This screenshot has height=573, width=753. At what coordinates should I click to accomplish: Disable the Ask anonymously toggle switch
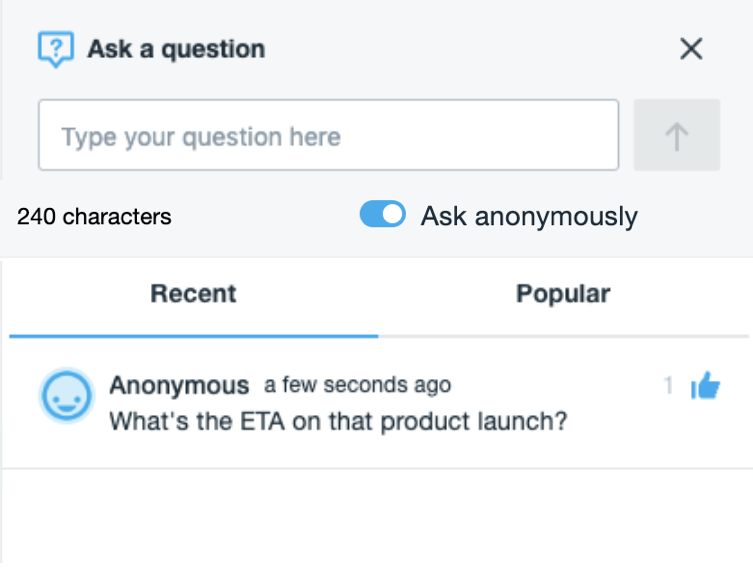tap(382, 215)
